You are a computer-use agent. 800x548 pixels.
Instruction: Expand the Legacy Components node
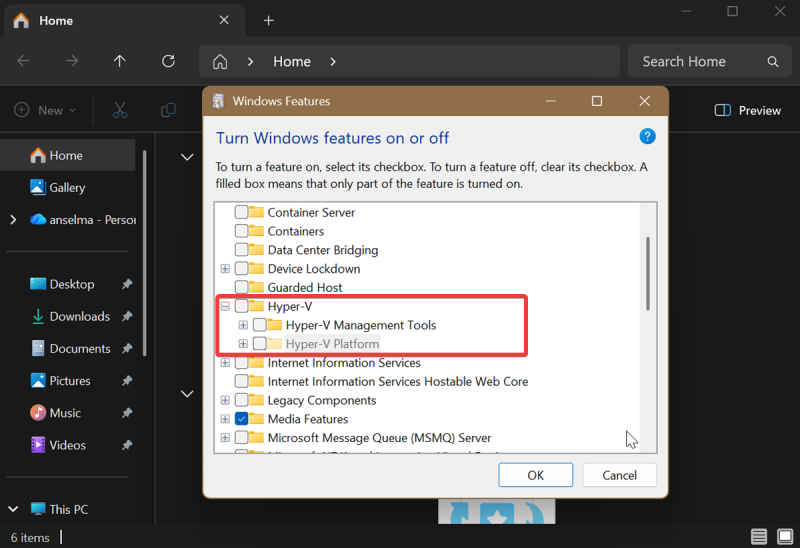point(225,400)
